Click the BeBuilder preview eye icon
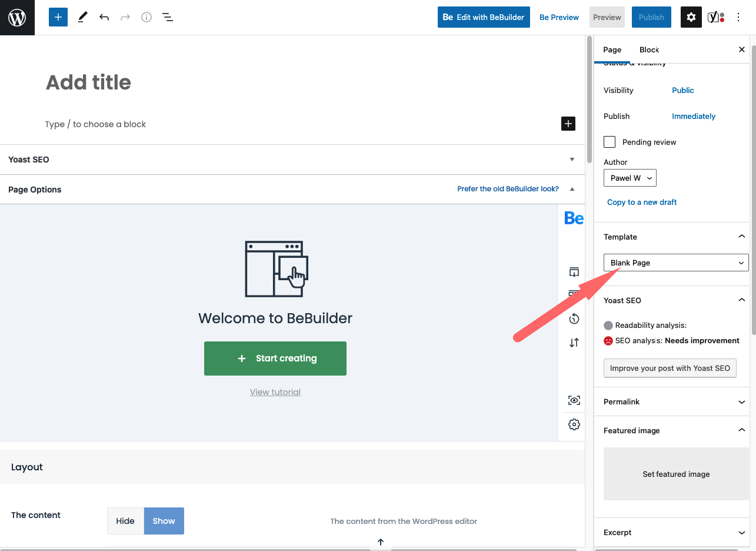 coord(574,400)
